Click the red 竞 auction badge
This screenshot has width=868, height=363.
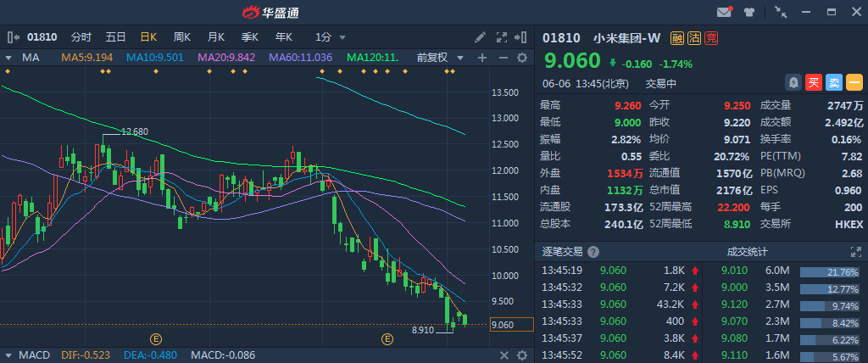pyautogui.click(x=711, y=37)
